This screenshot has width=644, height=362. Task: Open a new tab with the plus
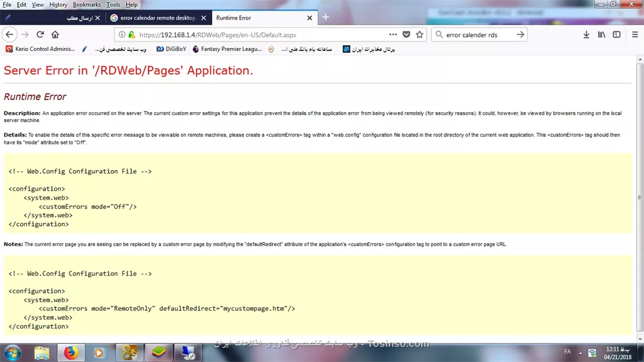coord(326,17)
